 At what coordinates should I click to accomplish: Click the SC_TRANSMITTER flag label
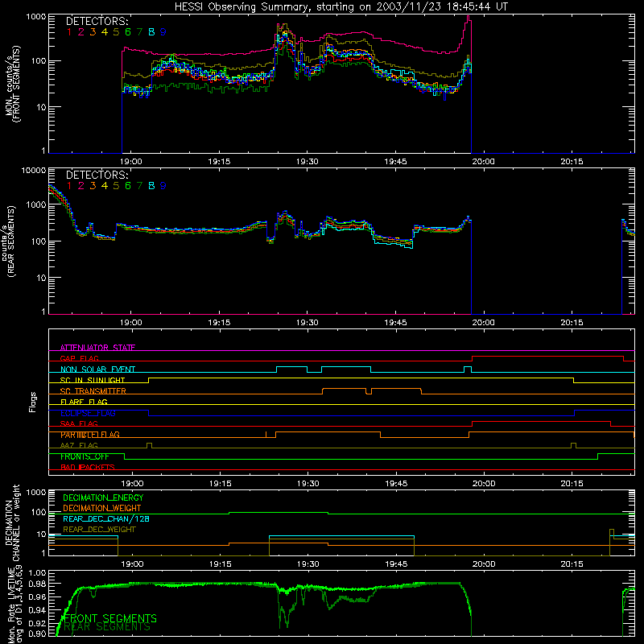pyautogui.click(x=93, y=390)
